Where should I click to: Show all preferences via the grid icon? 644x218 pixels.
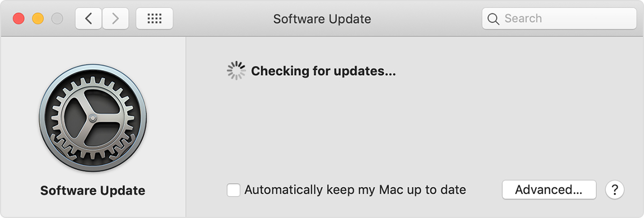pos(155,19)
